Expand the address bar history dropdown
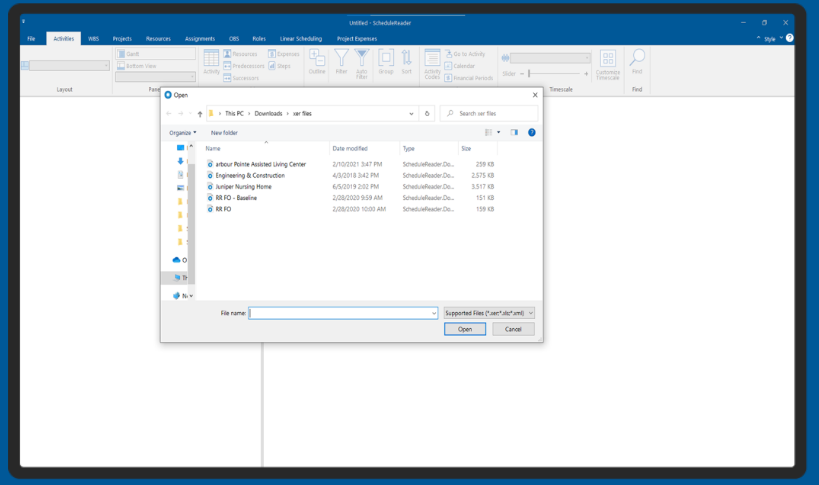The height and width of the screenshot is (485, 819). click(x=411, y=113)
